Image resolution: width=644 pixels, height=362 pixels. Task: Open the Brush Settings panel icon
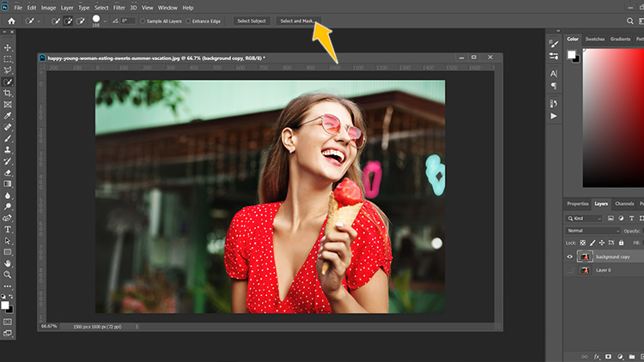(x=554, y=44)
